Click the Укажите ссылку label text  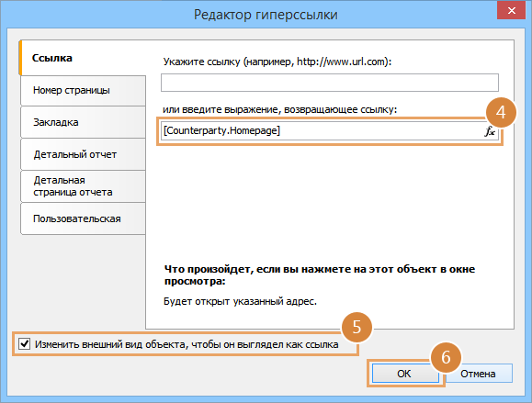[x=277, y=62]
